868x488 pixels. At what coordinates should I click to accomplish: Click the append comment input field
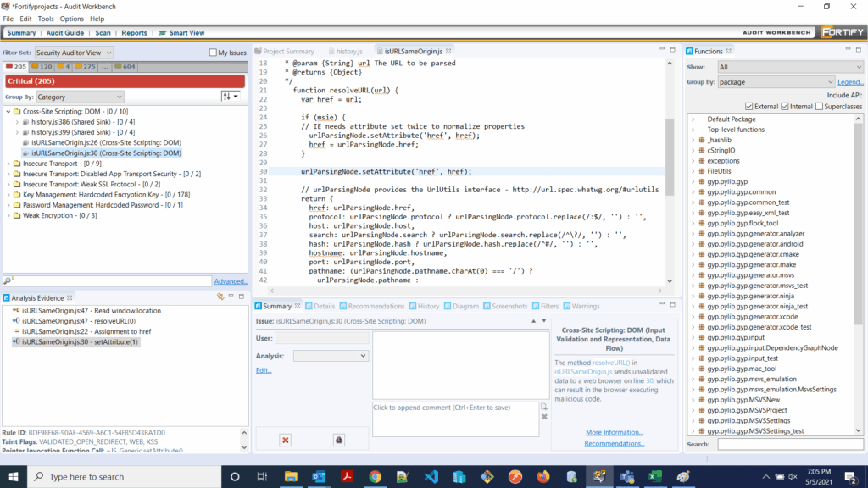pyautogui.click(x=455, y=418)
